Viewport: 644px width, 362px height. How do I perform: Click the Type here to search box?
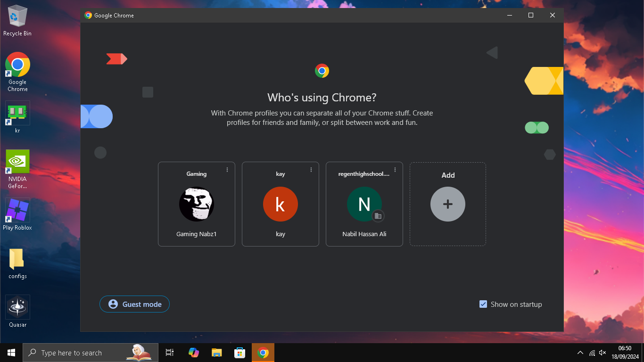point(90,353)
